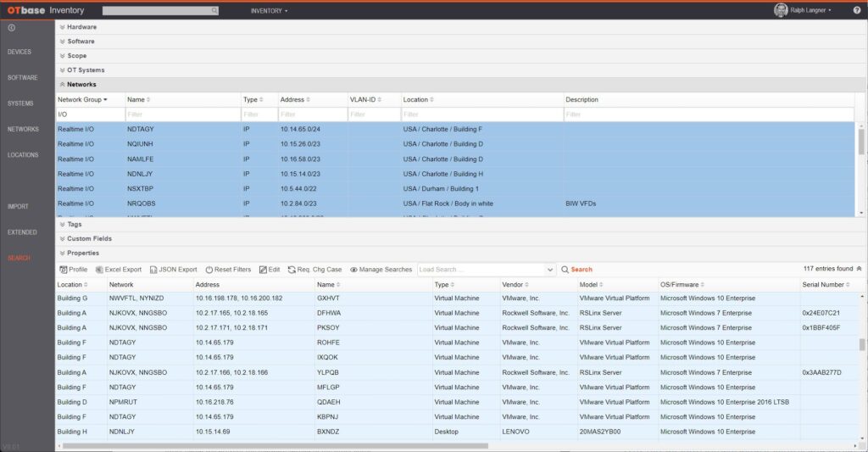This screenshot has width=868, height=452.
Task: Click the help question mark icon
Action: coord(856,10)
